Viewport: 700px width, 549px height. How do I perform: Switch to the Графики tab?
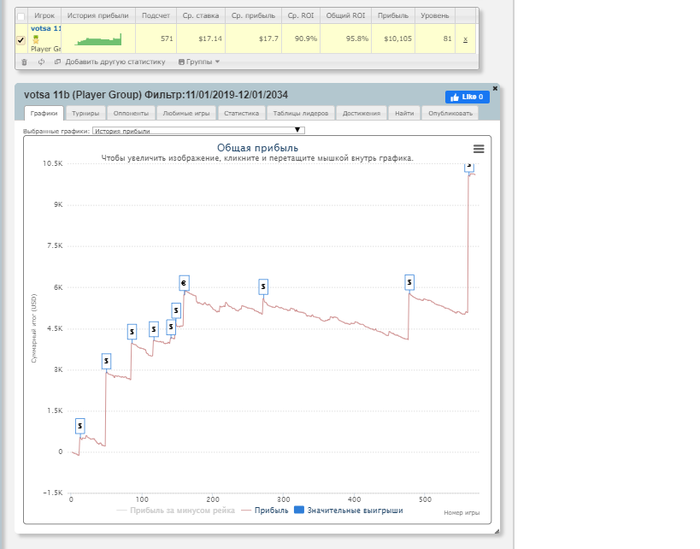(x=44, y=113)
